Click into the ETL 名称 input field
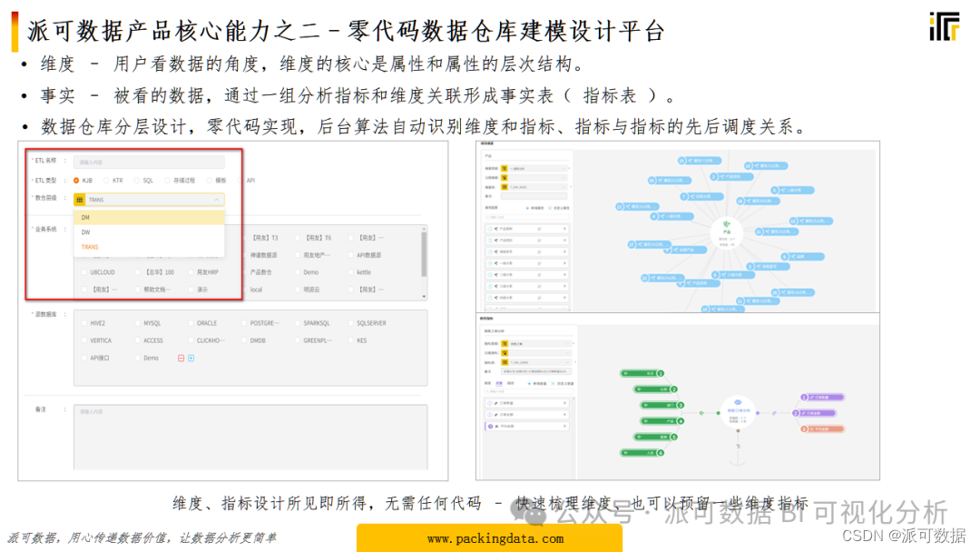The width and height of the screenshot is (980, 552). point(149,162)
